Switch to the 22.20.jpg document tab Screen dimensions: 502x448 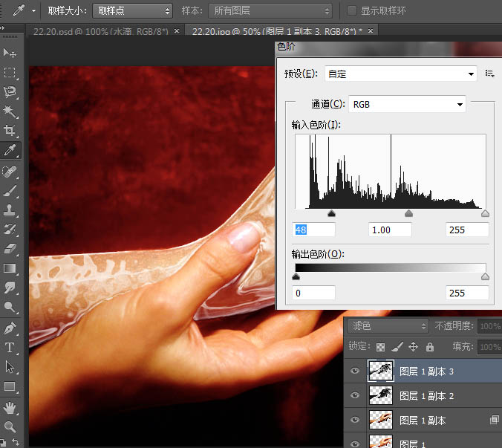pos(277,31)
